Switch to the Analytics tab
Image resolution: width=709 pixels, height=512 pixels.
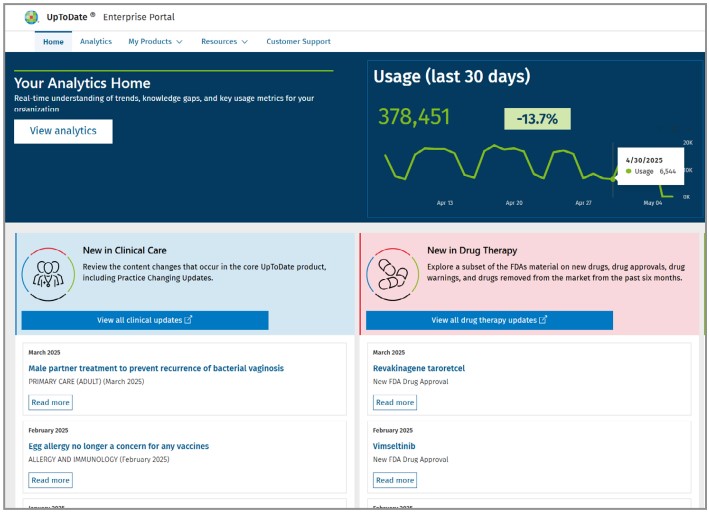(96, 42)
